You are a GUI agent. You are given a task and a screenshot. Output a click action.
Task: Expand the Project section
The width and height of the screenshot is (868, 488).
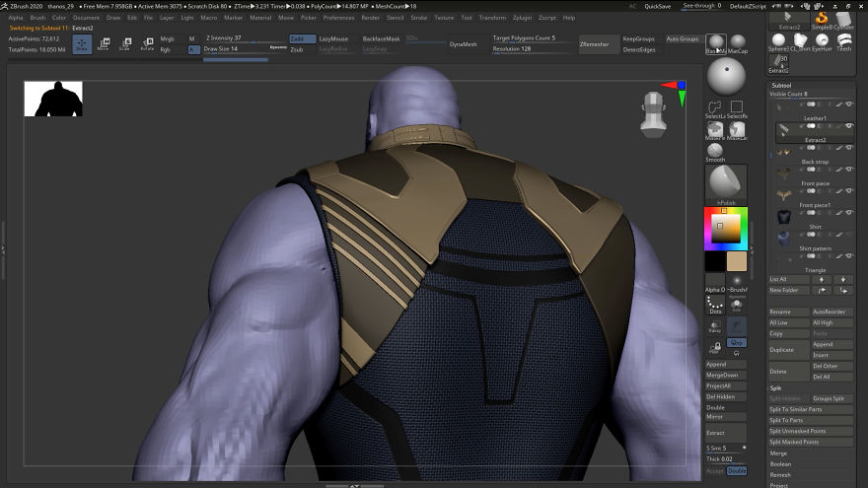(778, 485)
